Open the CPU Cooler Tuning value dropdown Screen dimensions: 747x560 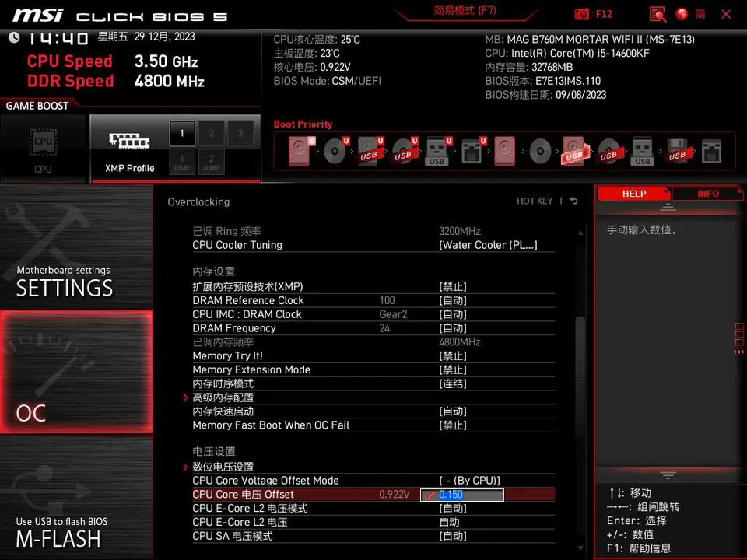click(488, 245)
